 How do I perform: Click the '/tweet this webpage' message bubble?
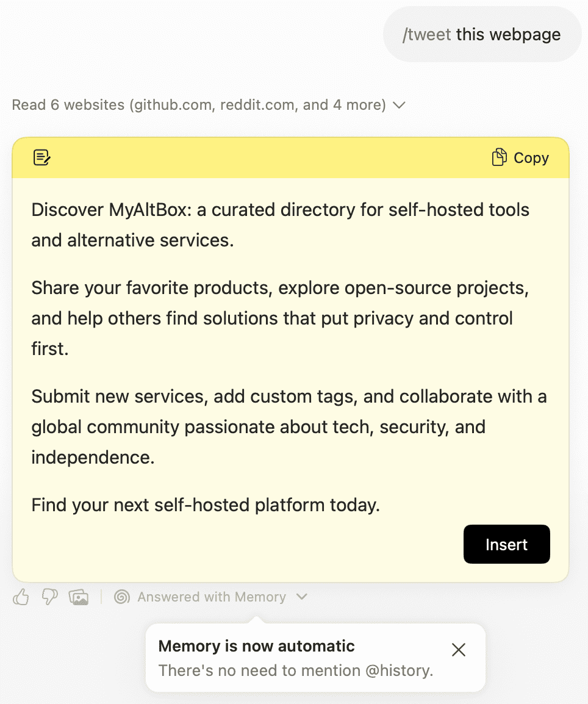tap(482, 35)
